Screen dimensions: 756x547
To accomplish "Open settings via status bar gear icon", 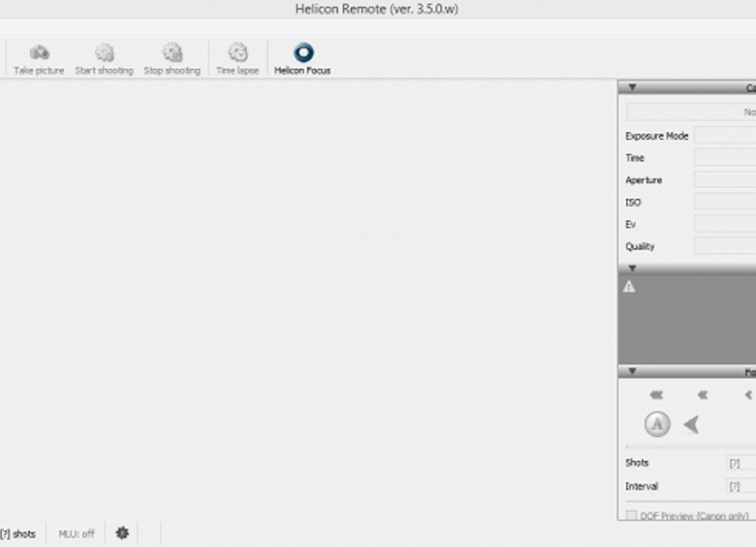I will [x=122, y=533].
